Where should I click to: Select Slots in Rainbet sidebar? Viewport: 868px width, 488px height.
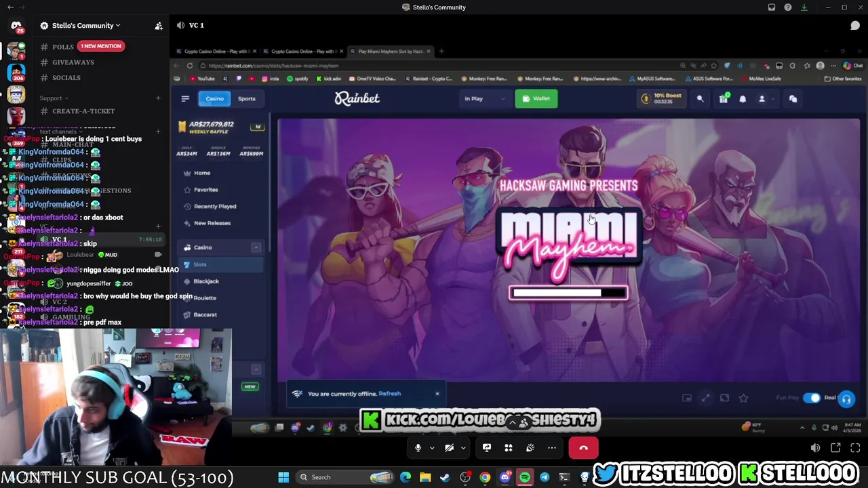pyautogui.click(x=220, y=264)
